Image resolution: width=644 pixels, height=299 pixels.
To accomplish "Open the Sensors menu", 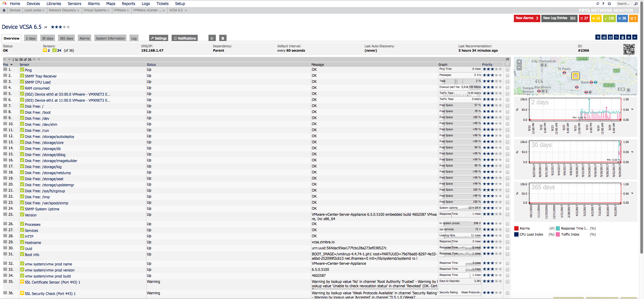I will [x=74, y=4].
